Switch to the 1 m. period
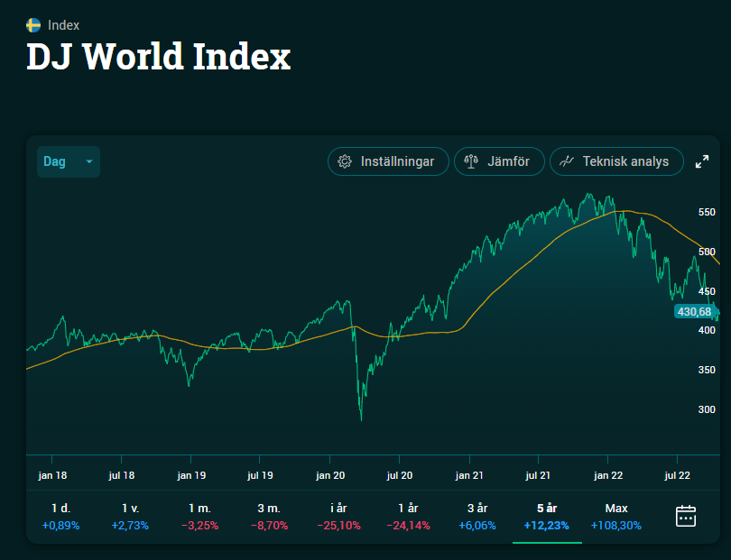The height and width of the screenshot is (560, 731). pos(199,517)
